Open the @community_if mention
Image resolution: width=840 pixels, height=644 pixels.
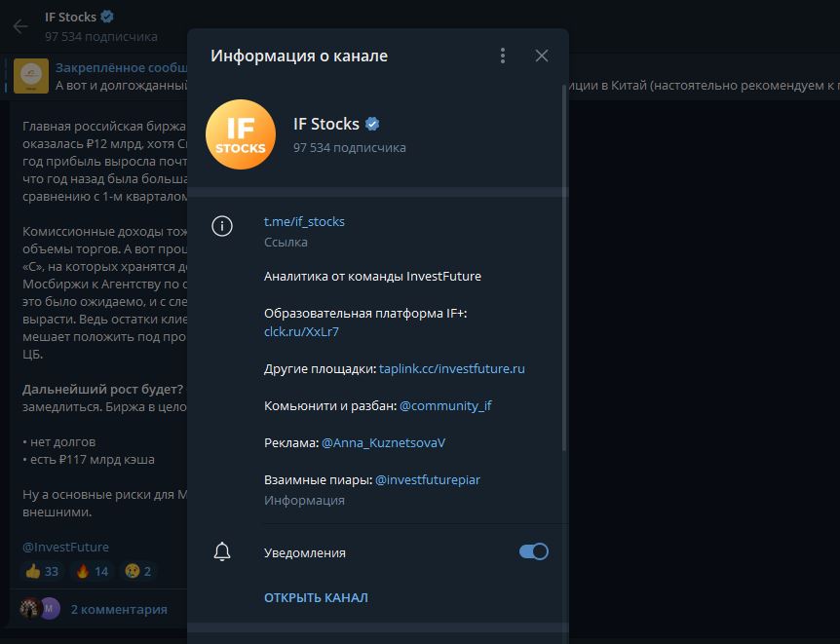pyautogui.click(x=445, y=405)
